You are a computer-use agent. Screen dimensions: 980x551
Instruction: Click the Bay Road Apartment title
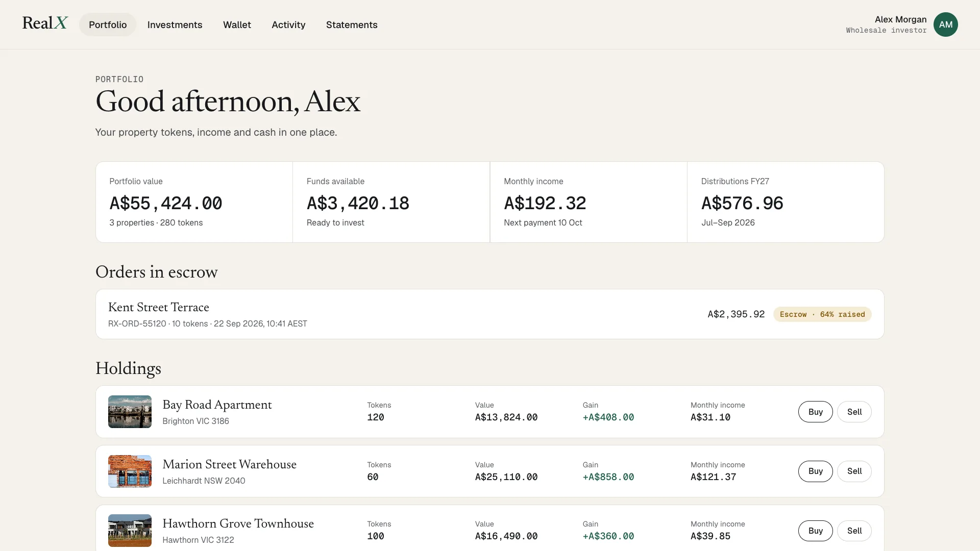pyautogui.click(x=217, y=405)
